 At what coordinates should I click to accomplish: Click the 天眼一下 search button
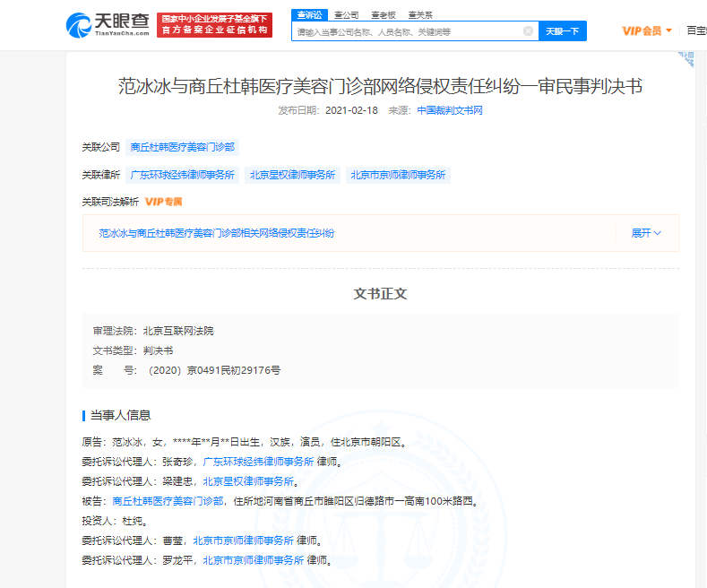click(x=563, y=31)
